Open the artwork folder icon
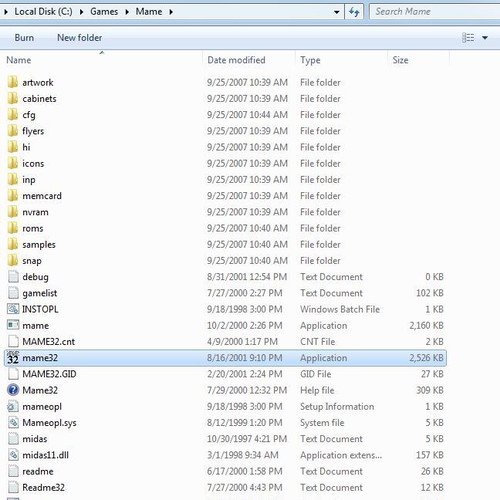 tap(13, 82)
